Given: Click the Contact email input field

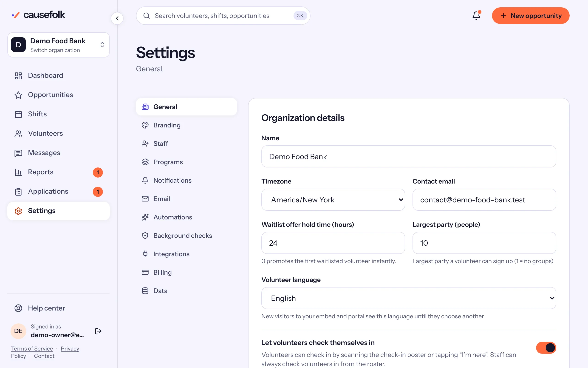Looking at the screenshot, I should (x=484, y=200).
